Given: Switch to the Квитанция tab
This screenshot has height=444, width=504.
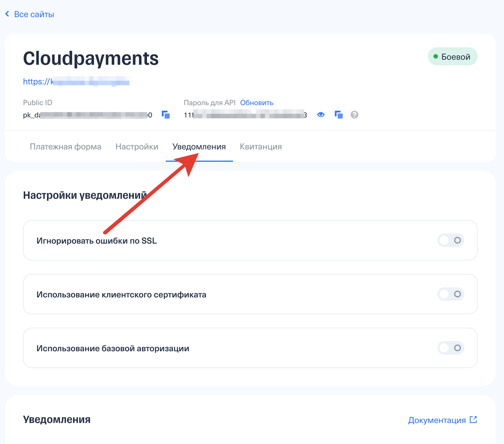Looking at the screenshot, I should point(261,147).
